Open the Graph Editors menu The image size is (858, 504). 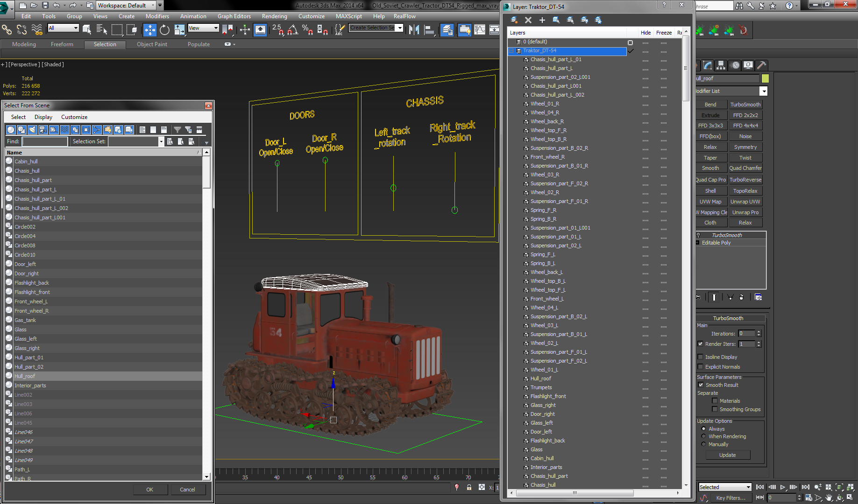pyautogui.click(x=234, y=16)
